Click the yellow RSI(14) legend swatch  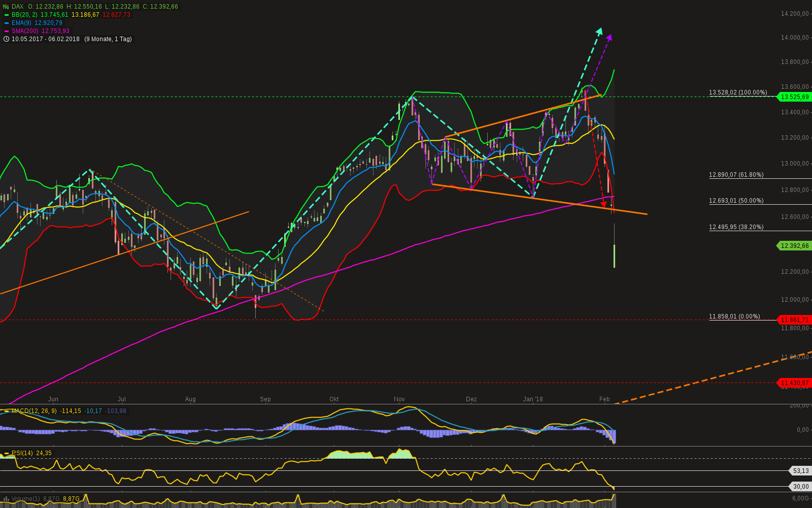pyautogui.click(x=7, y=453)
